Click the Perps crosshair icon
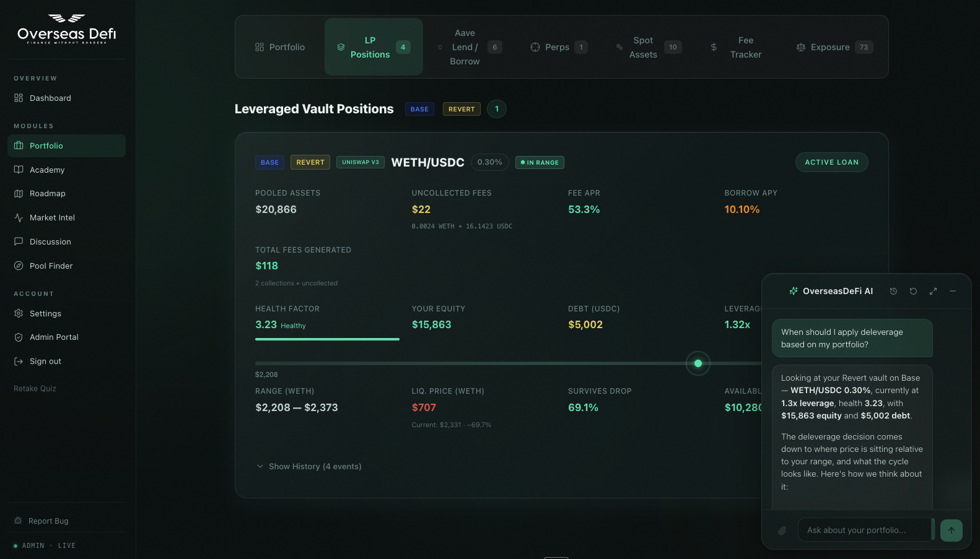This screenshot has height=559, width=980. click(535, 47)
